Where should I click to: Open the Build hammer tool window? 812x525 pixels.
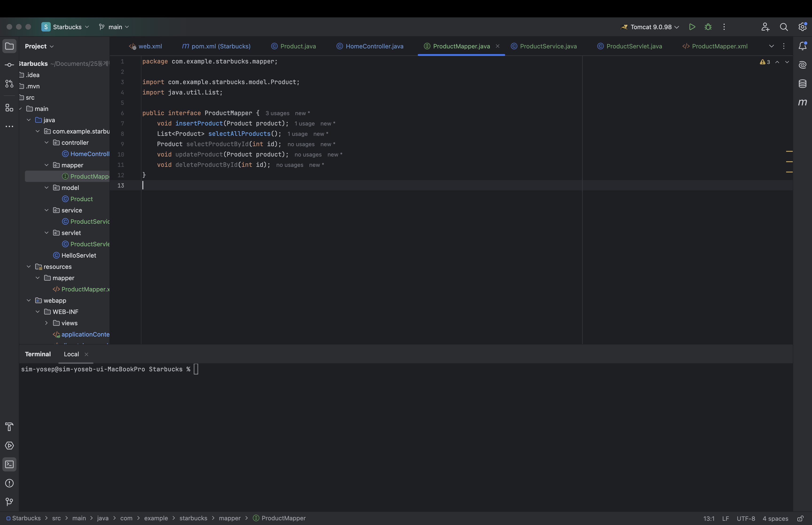pos(9,427)
